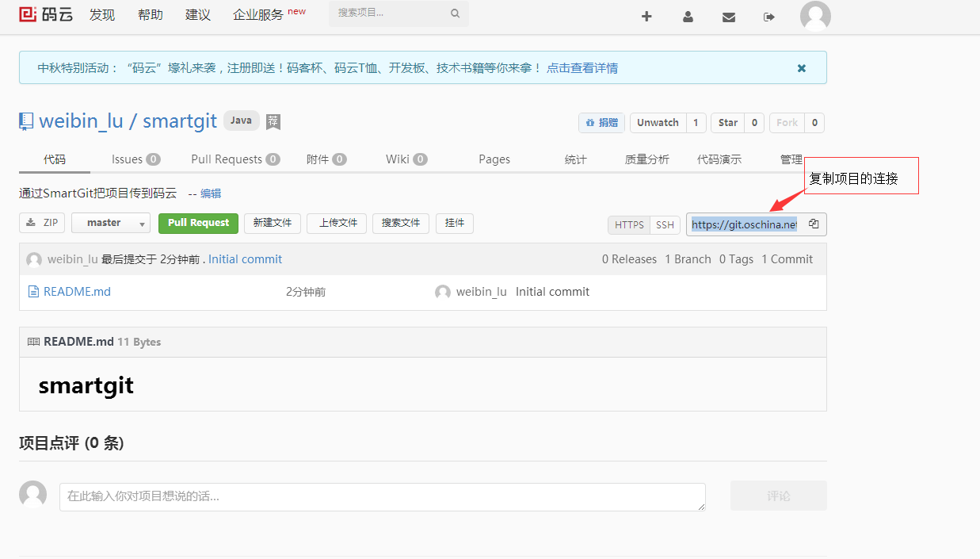
Task: Click the Fork count 0
Action: (x=814, y=123)
